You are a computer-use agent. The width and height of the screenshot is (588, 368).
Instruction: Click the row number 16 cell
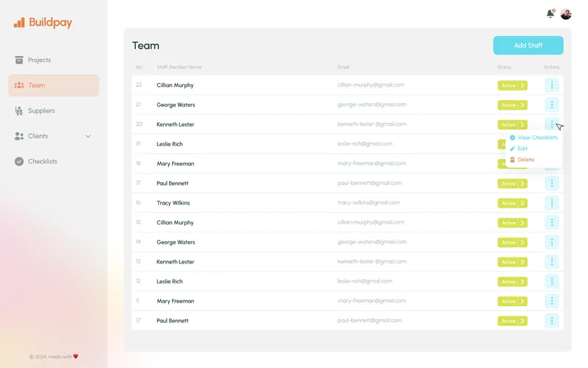pos(138,203)
